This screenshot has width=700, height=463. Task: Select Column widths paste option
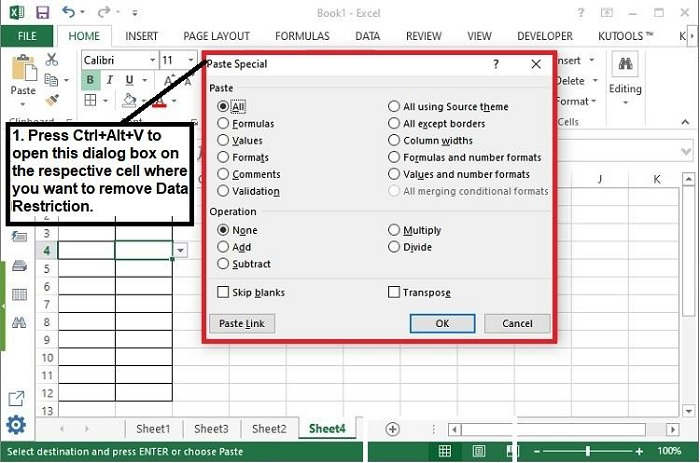point(430,140)
